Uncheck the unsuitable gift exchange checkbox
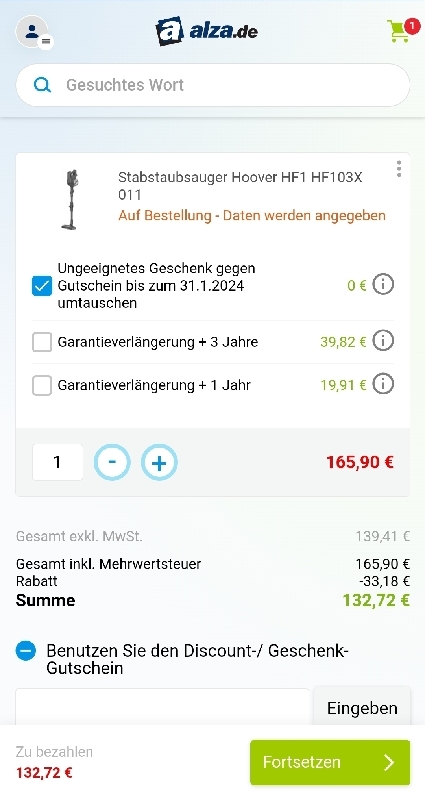The height and width of the screenshot is (800, 425). 42,286
